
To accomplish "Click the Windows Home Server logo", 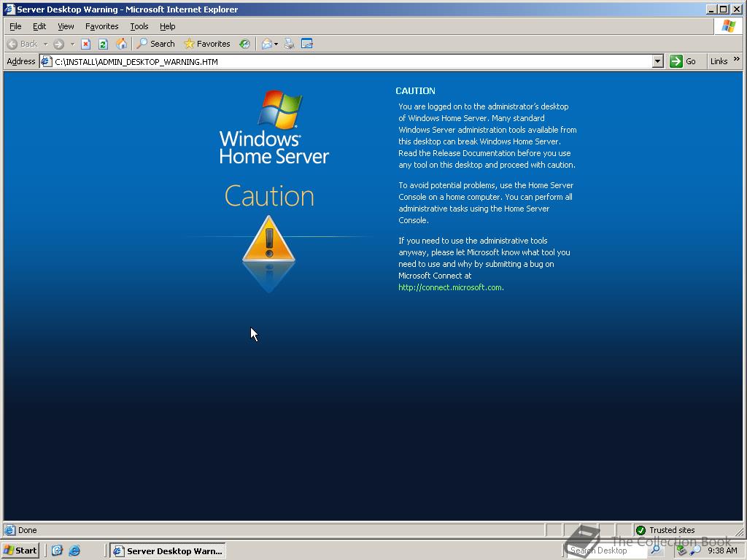I will point(274,128).
